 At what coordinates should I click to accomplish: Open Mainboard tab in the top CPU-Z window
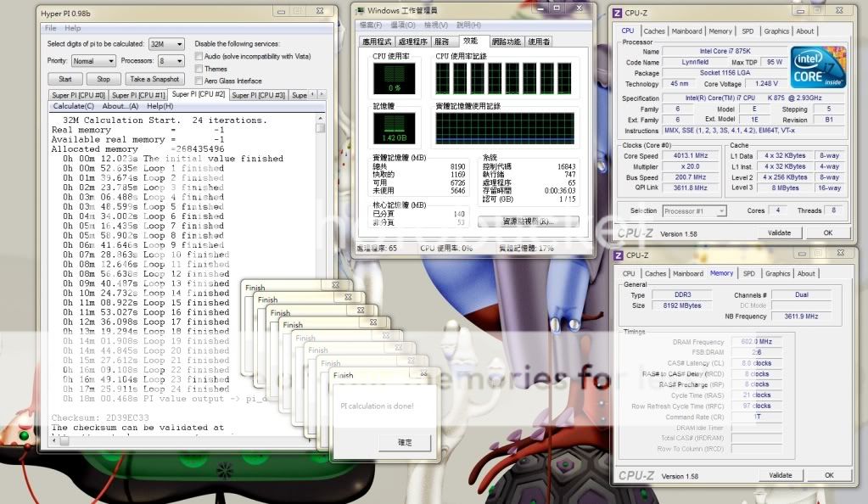pos(686,31)
